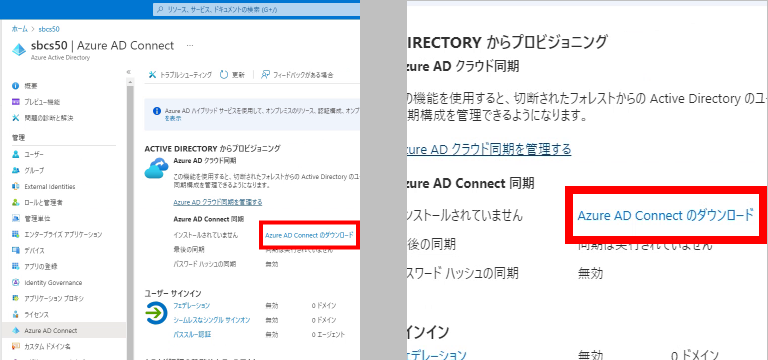The width and height of the screenshot is (768, 360).
Task: Open 問題の診断と解決 in the sidebar
Action: (x=48, y=118)
